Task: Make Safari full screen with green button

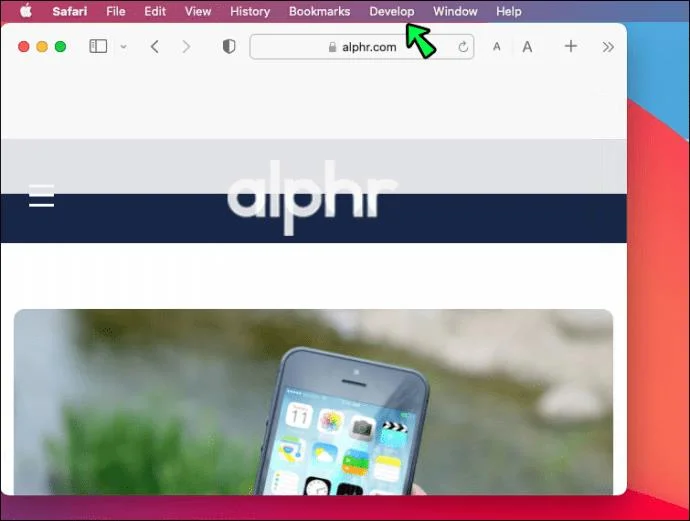Action: click(x=60, y=46)
